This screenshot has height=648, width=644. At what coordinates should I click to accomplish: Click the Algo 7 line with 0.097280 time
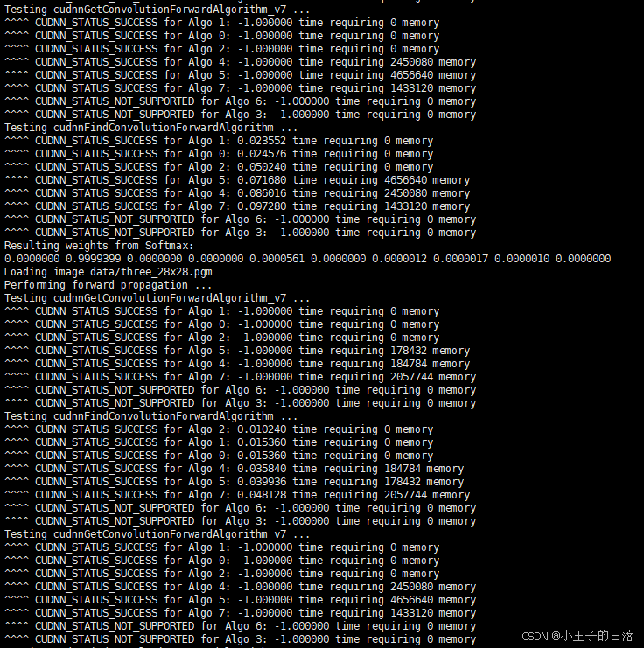pyautogui.click(x=237, y=206)
